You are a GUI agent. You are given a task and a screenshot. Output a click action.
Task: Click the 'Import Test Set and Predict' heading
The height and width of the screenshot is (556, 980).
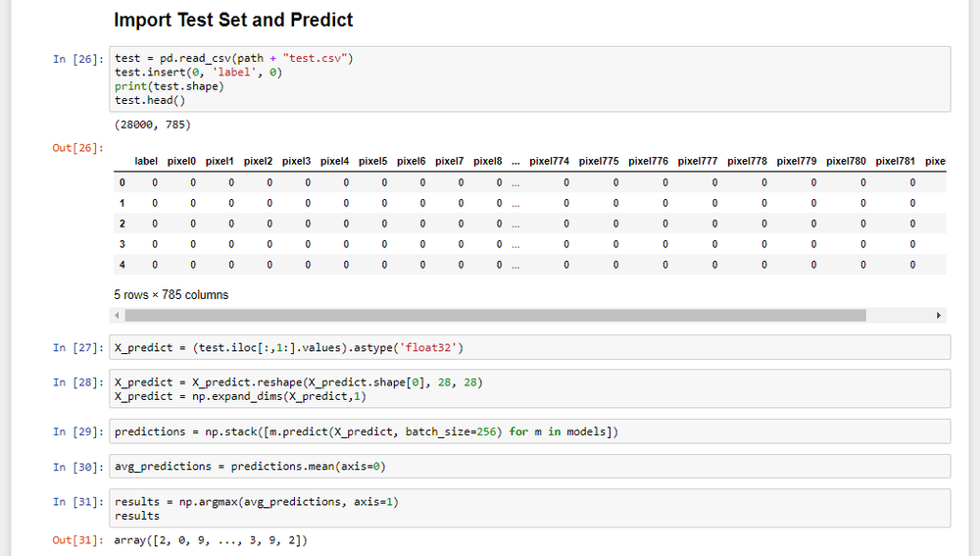click(233, 20)
